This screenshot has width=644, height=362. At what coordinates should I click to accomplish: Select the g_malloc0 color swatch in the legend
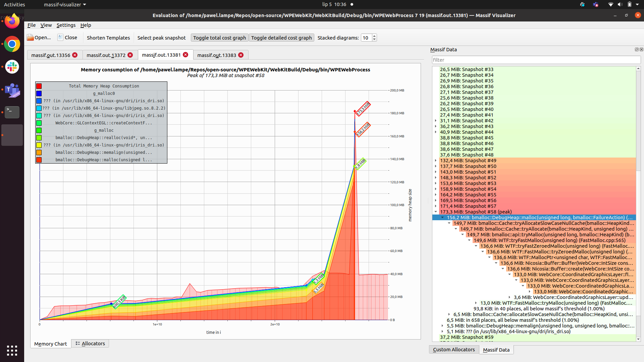point(39,93)
